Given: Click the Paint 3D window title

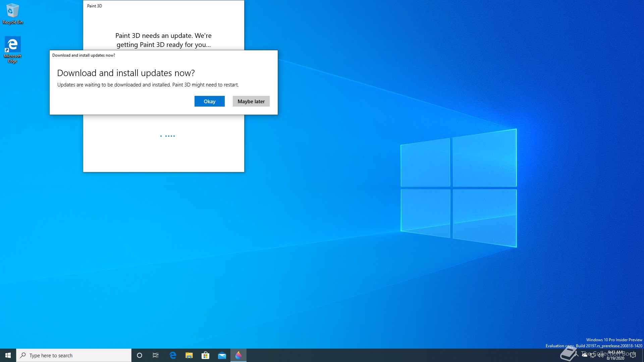Looking at the screenshot, I should [95, 6].
